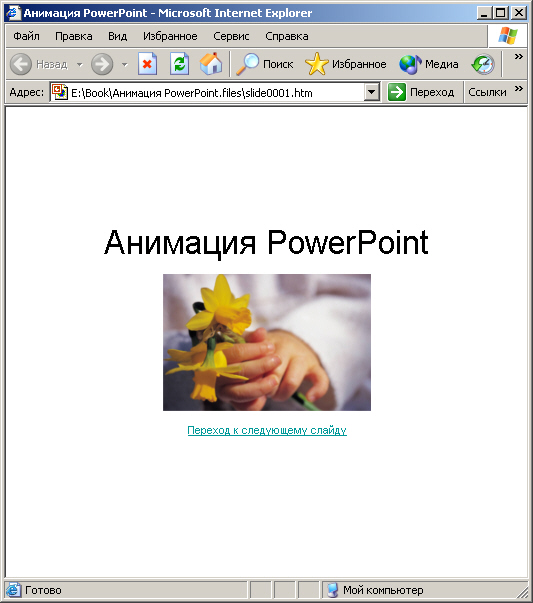Viewport: 533px width, 603px height.
Task: Expand hidden toolbar buttons chevron
Action: point(519,57)
